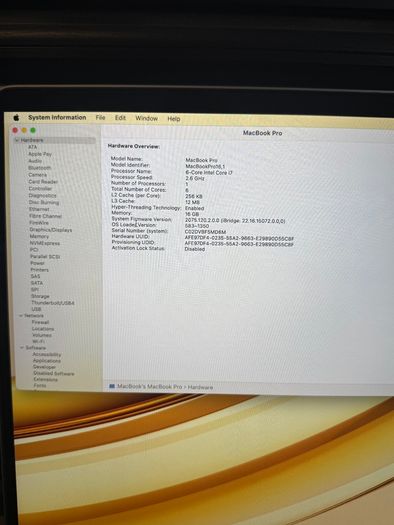Collapse the Software section disclosure triangle
The image size is (394, 525).
(22, 348)
